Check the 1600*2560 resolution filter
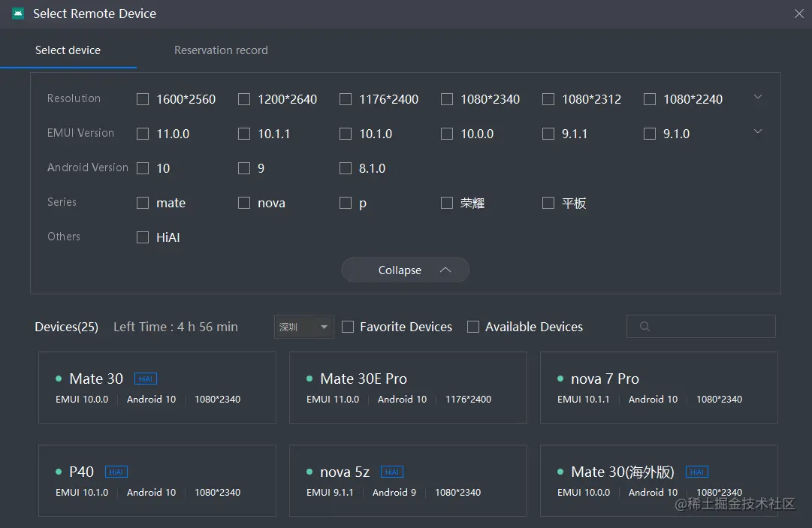This screenshot has height=528, width=812. 143,99
